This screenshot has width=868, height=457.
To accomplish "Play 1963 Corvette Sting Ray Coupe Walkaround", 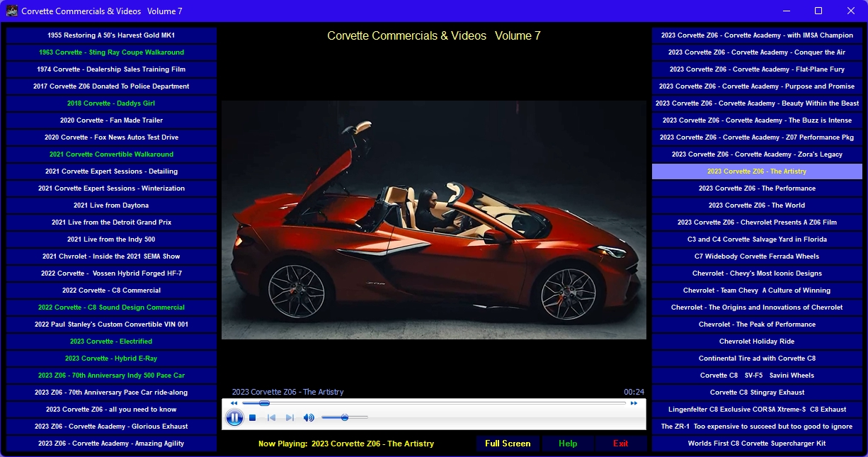I will pos(111,52).
